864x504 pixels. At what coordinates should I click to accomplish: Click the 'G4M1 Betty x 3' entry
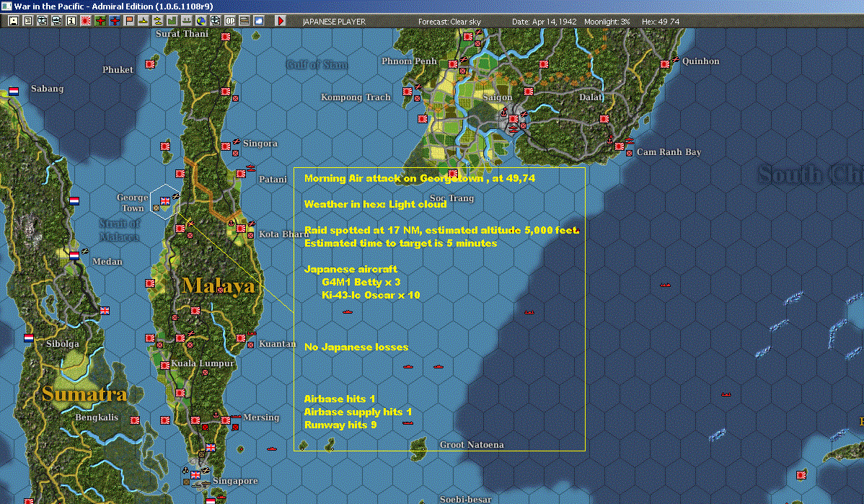coord(361,282)
